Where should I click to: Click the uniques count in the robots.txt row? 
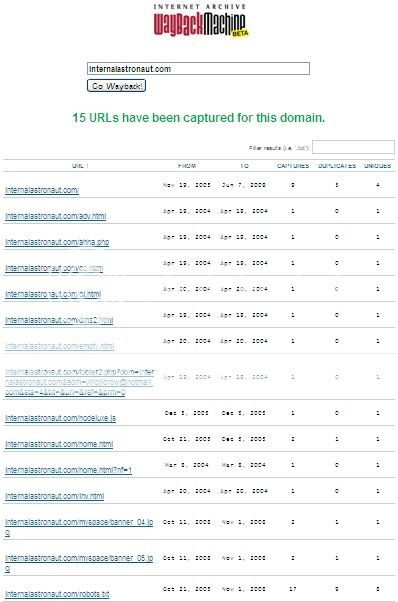(x=378, y=589)
